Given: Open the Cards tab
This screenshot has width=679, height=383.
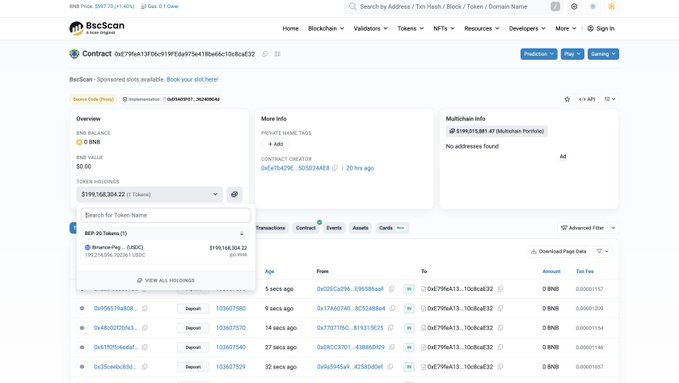Looking at the screenshot, I should pyautogui.click(x=392, y=228).
